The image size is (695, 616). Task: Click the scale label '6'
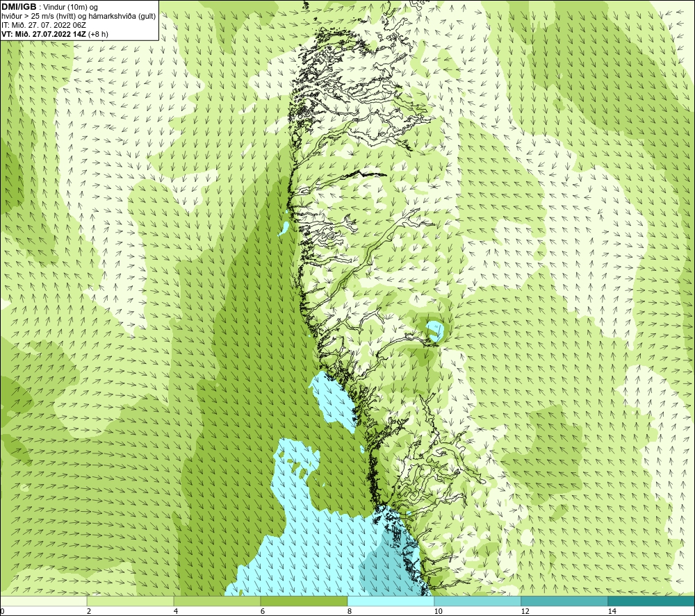click(263, 611)
